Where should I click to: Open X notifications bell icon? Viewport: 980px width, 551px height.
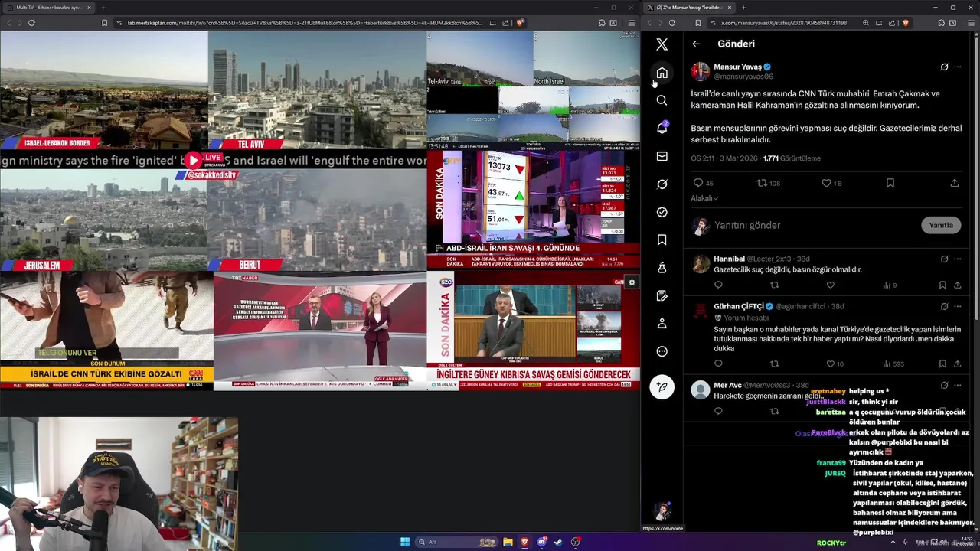(x=661, y=128)
